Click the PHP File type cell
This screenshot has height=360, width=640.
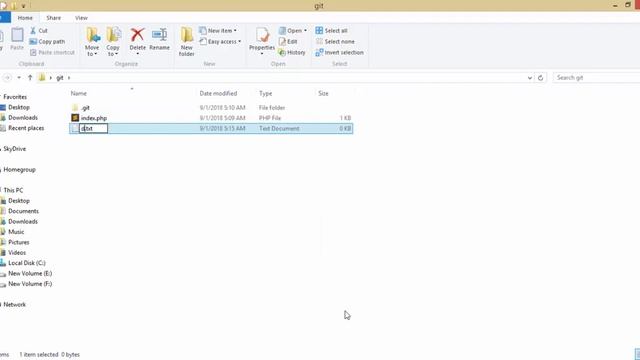coord(270,118)
